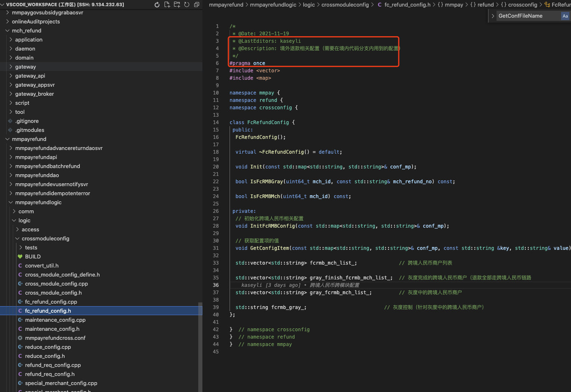Click the C++ icon of maintenance_config.cpp
Screen dimensions: 571x392
point(20,320)
